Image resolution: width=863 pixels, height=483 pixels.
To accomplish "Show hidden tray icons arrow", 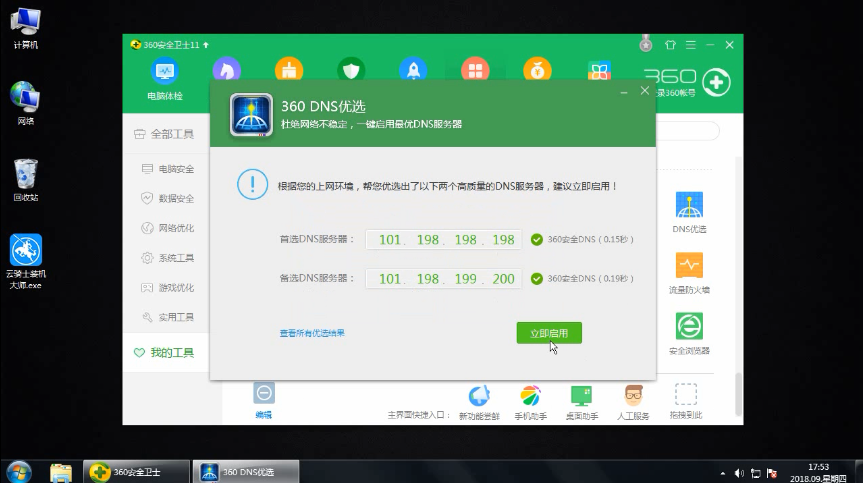I will 722,473.
